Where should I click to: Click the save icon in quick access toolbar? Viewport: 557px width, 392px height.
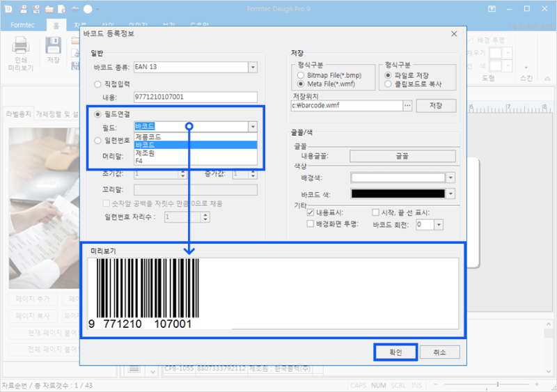point(24,9)
